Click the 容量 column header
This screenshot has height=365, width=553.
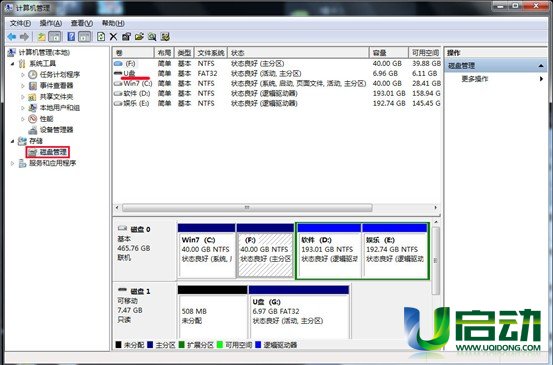point(389,53)
